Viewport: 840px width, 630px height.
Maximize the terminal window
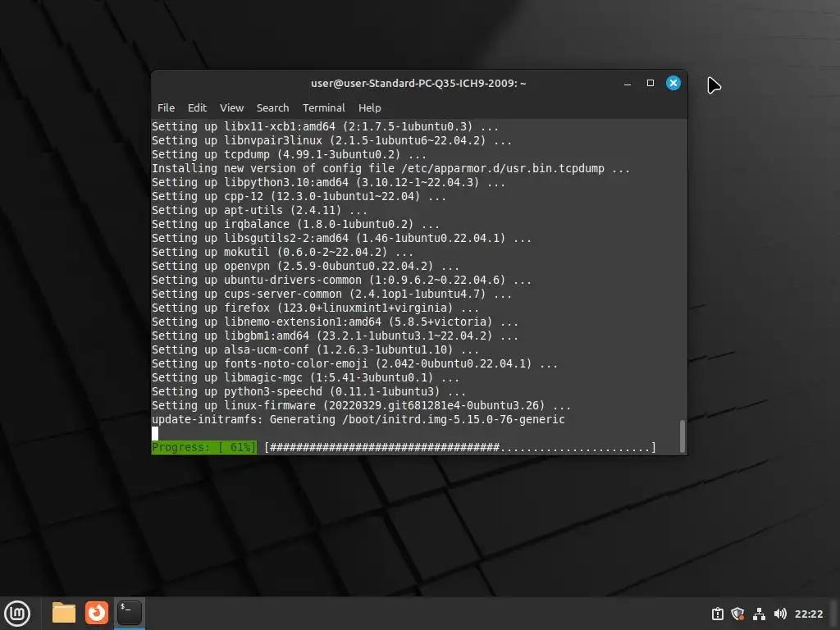pos(651,83)
